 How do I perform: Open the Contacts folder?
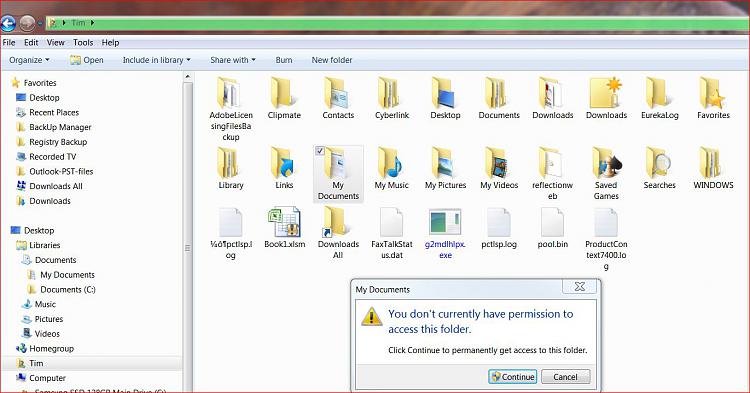(x=338, y=98)
